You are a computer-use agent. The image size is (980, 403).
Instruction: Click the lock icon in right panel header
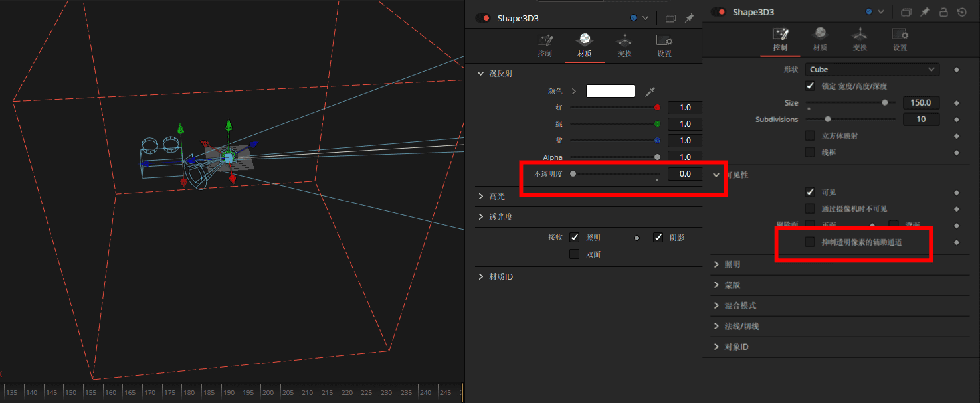pos(943,12)
